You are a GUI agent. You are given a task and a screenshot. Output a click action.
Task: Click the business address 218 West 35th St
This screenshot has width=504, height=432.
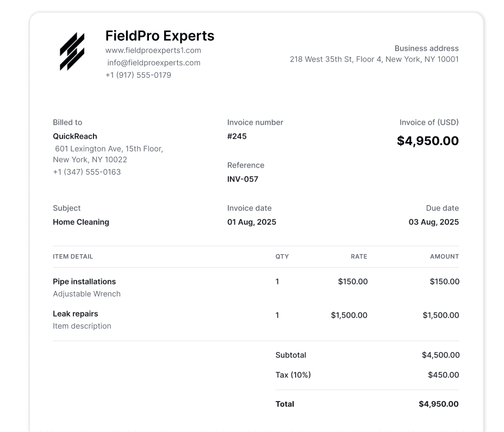click(374, 59)
